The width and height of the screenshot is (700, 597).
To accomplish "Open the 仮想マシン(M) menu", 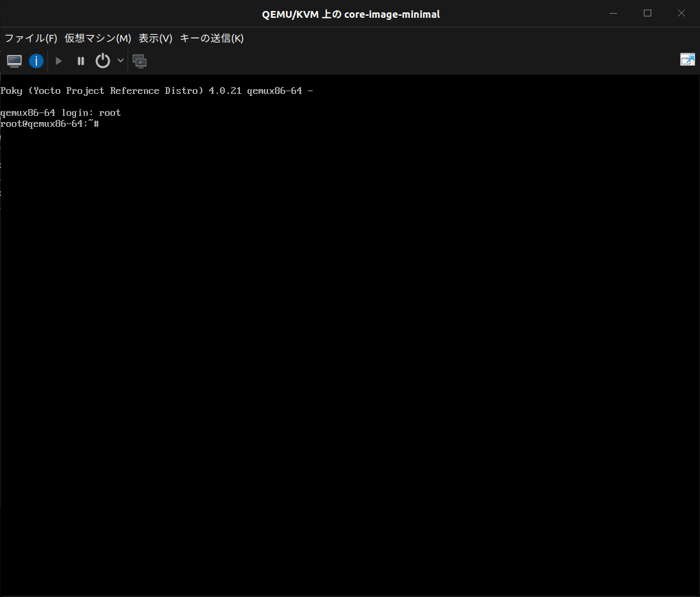I will pyautogui.click(x=98, y=38).
